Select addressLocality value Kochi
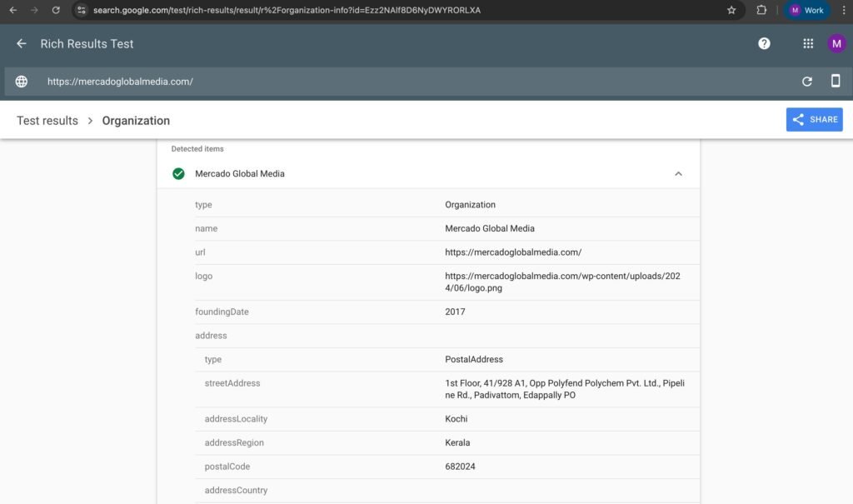 click(456, 419)
